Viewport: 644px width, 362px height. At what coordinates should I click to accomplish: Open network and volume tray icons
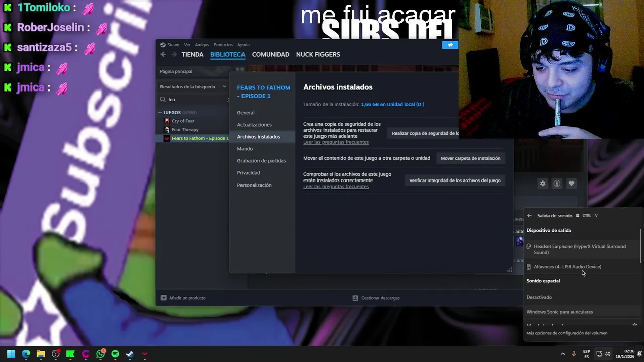[603, 354]
